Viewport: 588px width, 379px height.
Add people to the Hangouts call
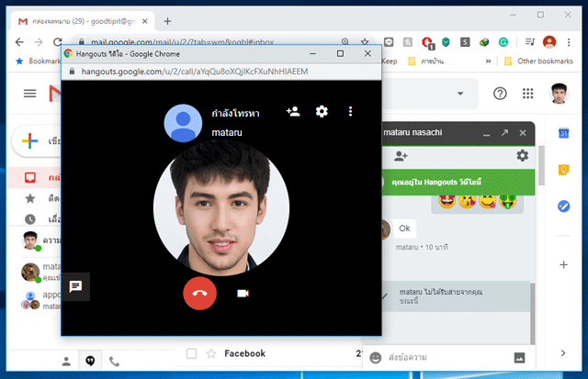coord(293,111)
